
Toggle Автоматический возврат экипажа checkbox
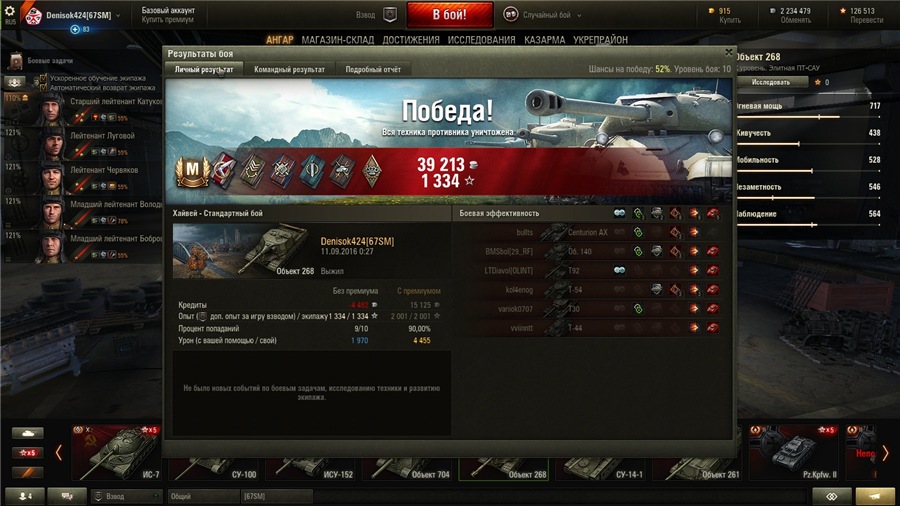[x=44, y=87]
